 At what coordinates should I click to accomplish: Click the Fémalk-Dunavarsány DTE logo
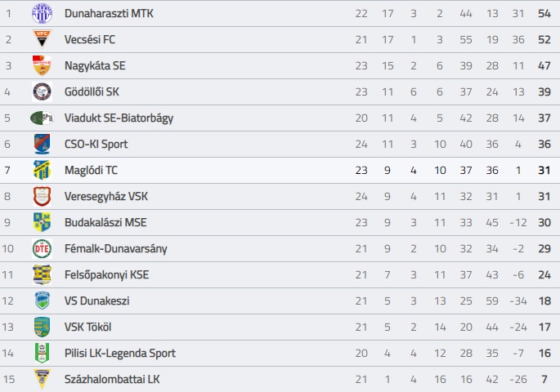coord(43,248)
